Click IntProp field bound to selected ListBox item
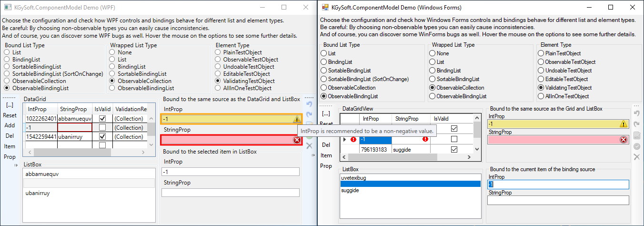The image size is (644, 226). click(x=230, y=172)
